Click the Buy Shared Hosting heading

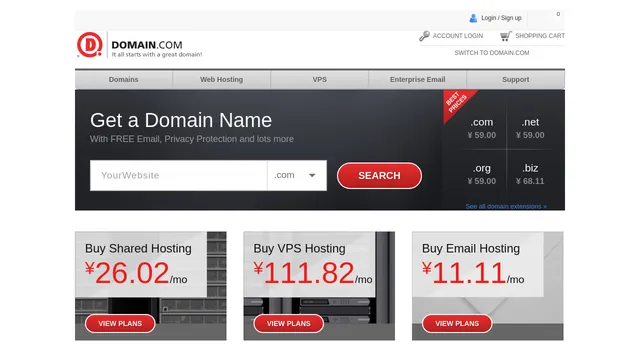click(x=138, y=248)
